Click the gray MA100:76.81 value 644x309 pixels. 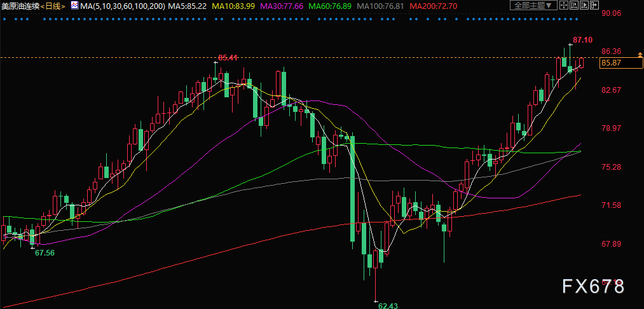pos(381,6)
